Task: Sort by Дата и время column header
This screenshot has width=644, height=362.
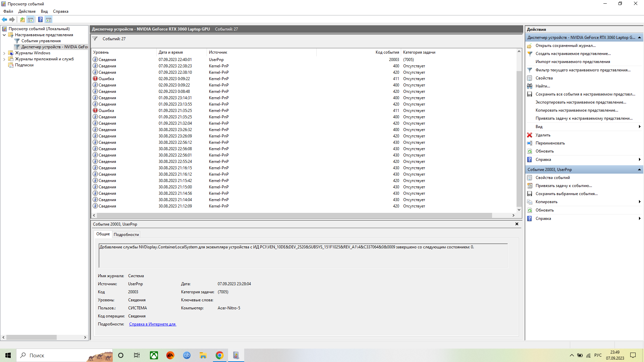Action: click(x=181, y=52)
